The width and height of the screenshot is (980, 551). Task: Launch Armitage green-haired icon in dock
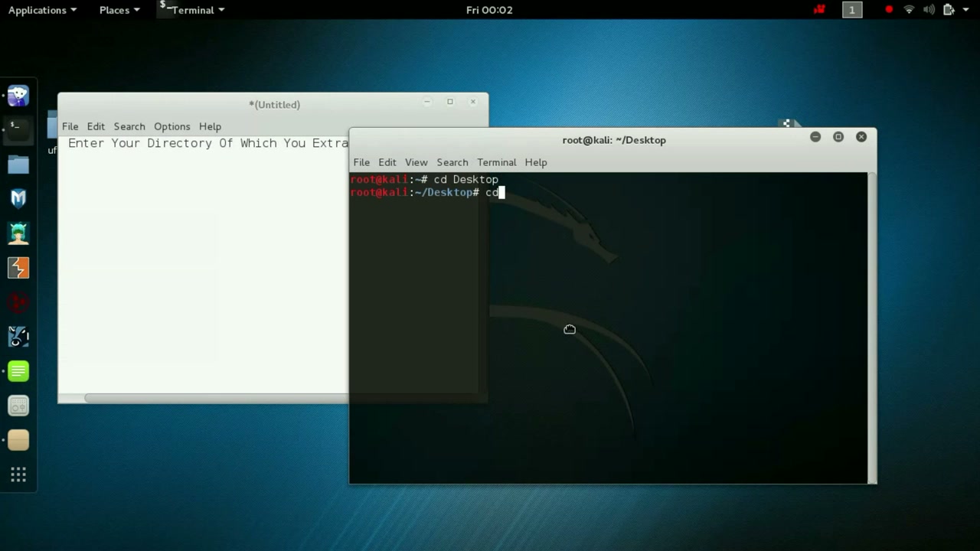click(x=18, y=233)
